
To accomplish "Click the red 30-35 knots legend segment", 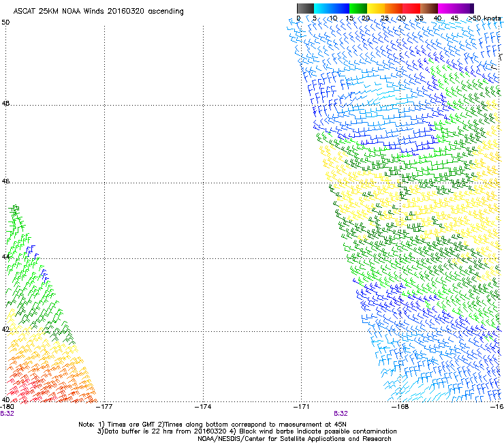I will pyautogui.click(x=411, y=8).
